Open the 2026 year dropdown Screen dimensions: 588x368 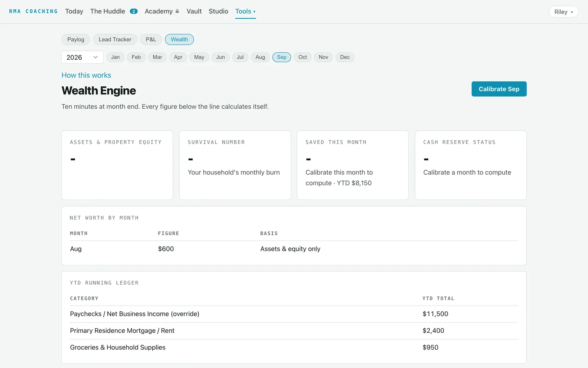tap(82, 57)
